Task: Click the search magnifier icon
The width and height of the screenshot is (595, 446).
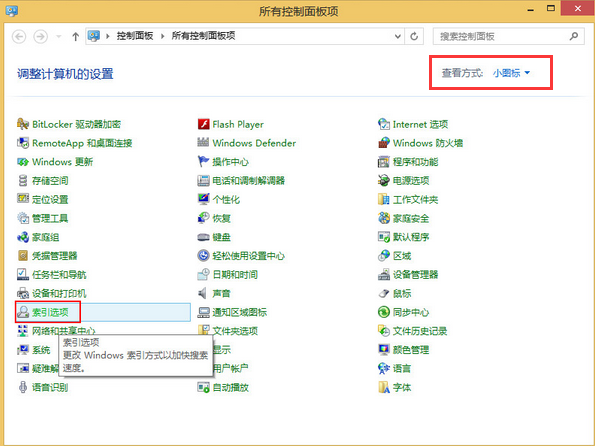Action: [574, 36]
